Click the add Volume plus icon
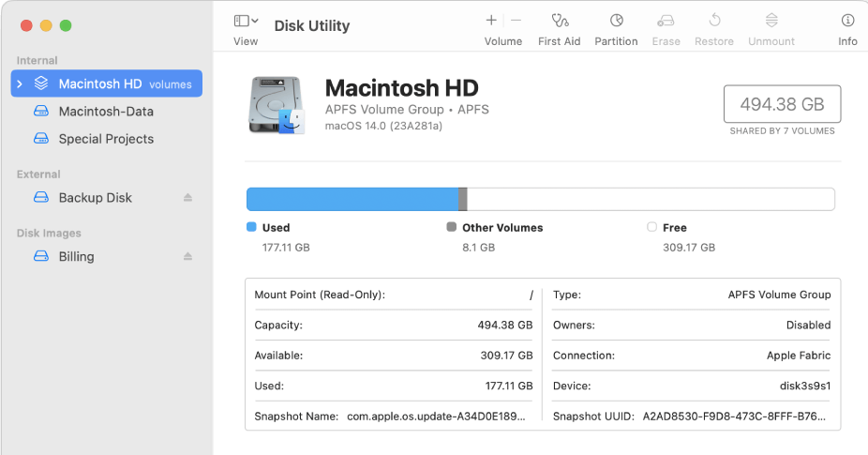This screenshot has height=455, width=868. pyautogui.click(x=491, y=21)
